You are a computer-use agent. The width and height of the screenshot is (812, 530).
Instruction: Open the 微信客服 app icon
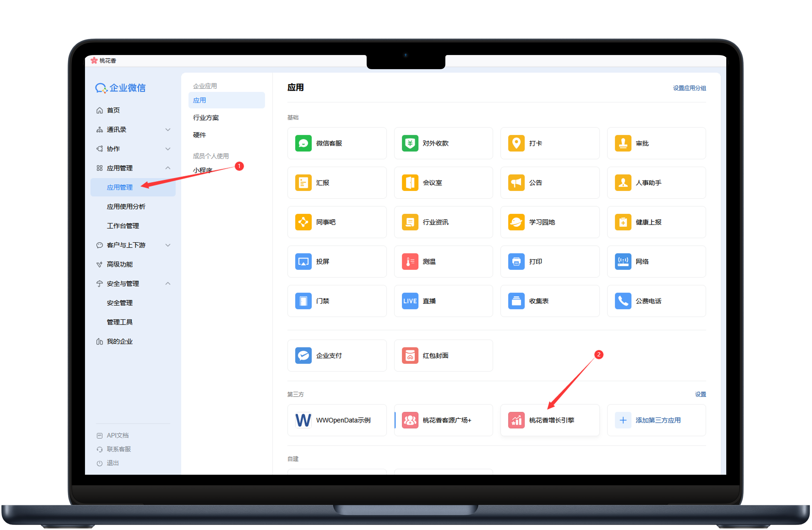[x=303, y=143]
